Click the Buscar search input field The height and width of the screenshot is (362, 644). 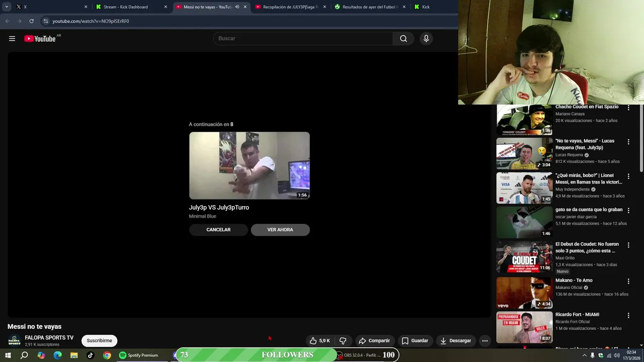pos(303,39)
